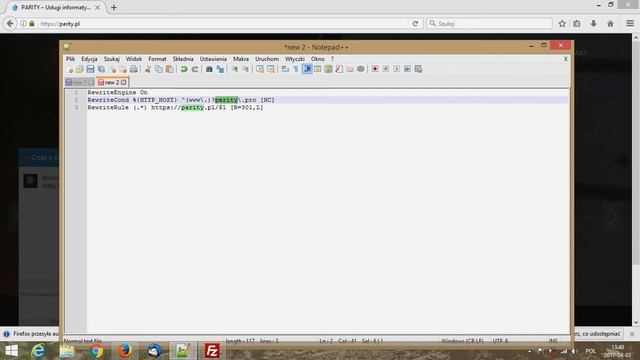Open the Wtyczki menu
Viewport: 640px width, 360px height.
click(x=295, y=59)
